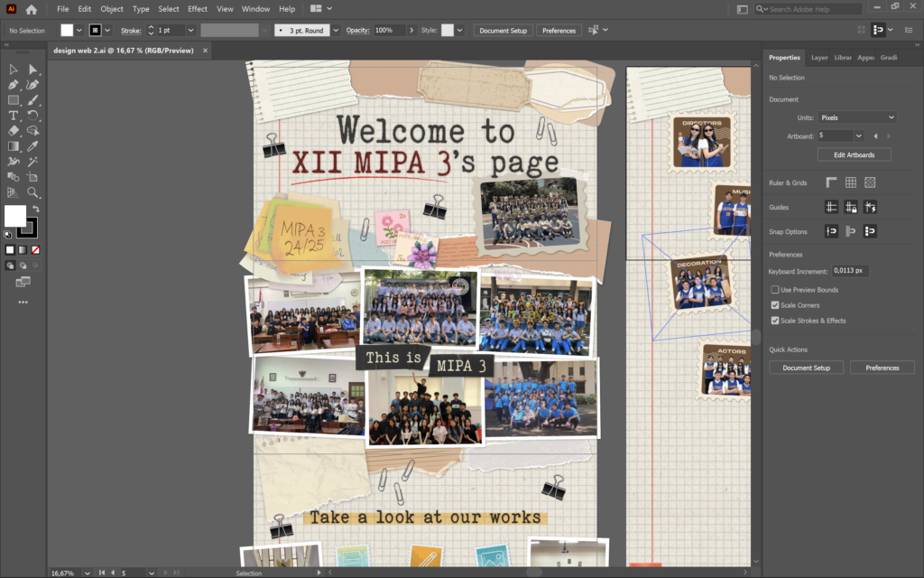924x578 pixels.
Task: Open the File menu
Action: 62,9
